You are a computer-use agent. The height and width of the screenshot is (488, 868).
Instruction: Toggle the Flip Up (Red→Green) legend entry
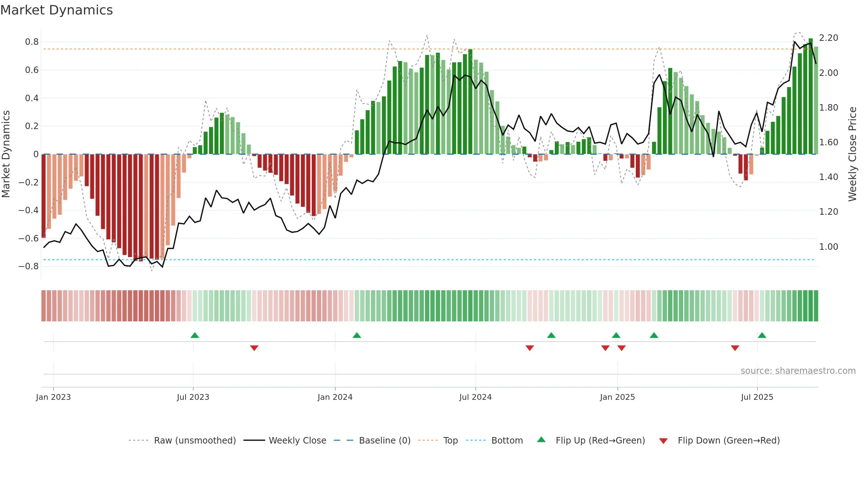tap(591, 440)
